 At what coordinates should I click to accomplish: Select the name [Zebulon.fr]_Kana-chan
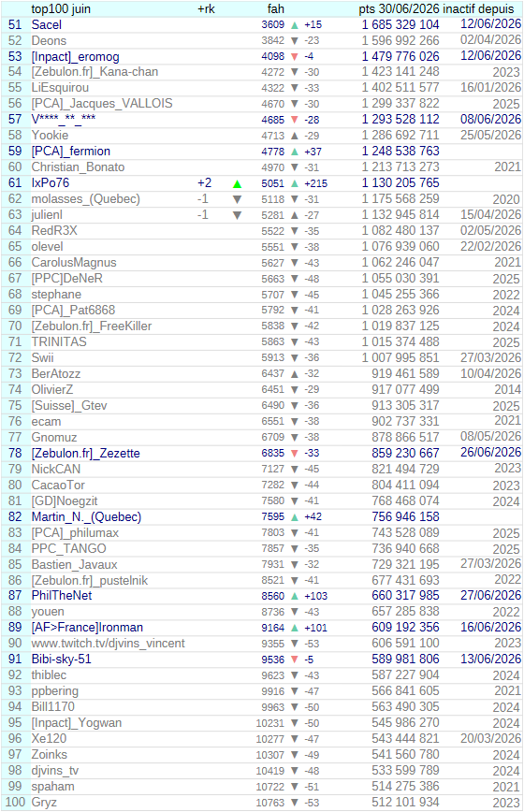pyautogui.click(x=95, y=72)
